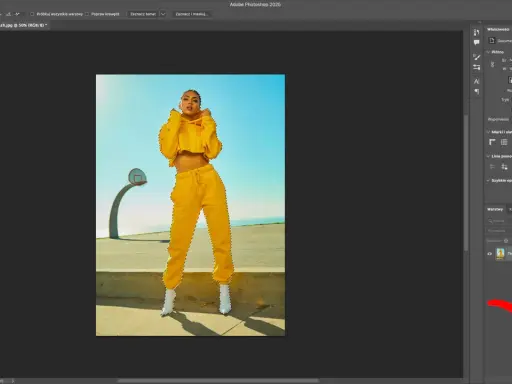The image size is (512, 384).
Task: Open dropdown arrow beside 'Zaznacz temat'
Action: pyautogui.click(x=163, y=14)
